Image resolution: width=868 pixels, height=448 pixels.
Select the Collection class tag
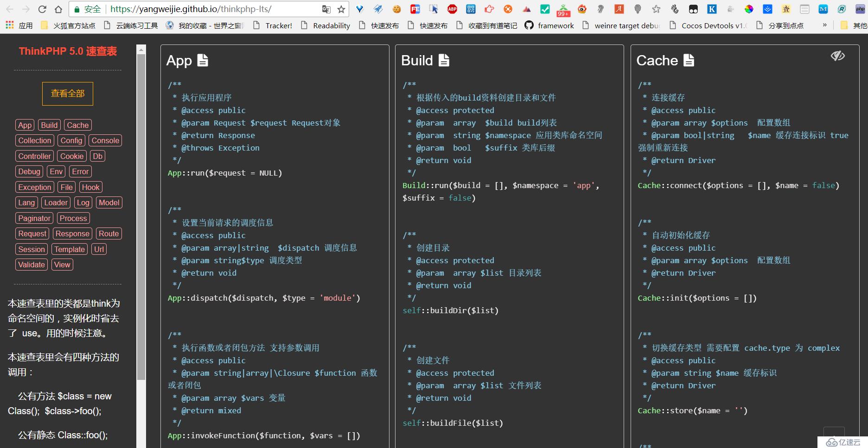35,140
